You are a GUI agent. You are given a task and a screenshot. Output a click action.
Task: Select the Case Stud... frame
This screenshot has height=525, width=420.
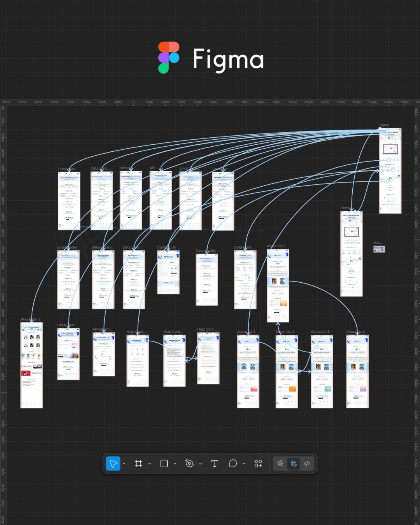(68, 354)
